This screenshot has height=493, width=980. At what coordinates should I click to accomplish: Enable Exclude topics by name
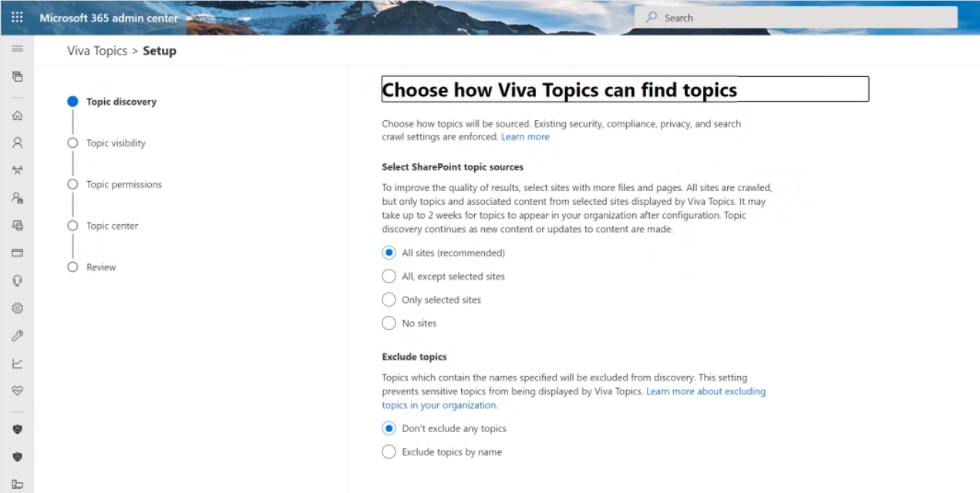[389, 451]
